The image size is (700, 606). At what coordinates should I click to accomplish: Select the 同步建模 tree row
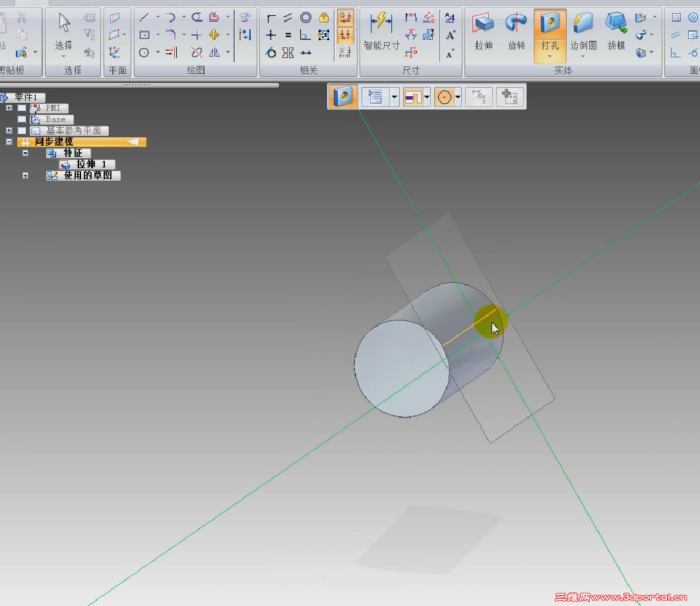pos(82,142)
